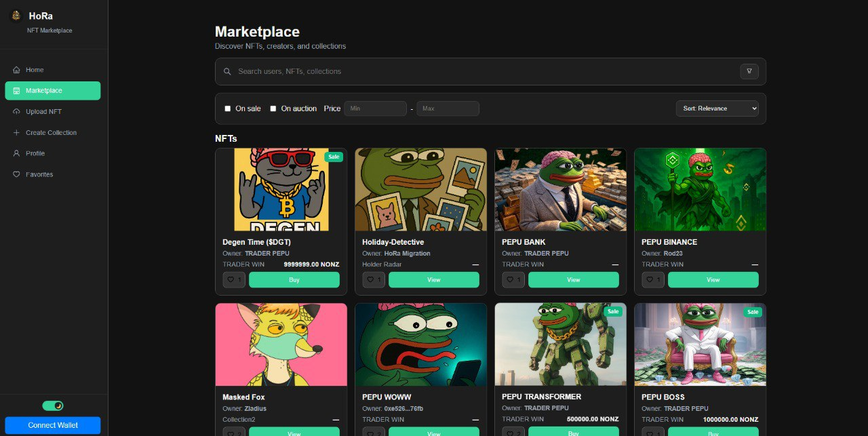Enable the On sale checkbox
This screenshot has width=868, height=436.
[228, 108]
